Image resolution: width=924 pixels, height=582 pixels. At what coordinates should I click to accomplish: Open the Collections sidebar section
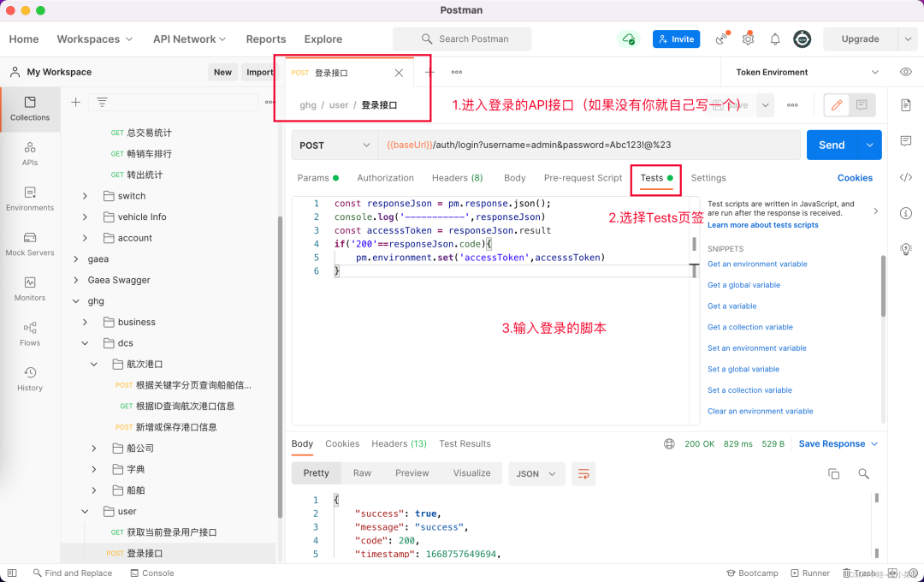(x=29, y=109)
